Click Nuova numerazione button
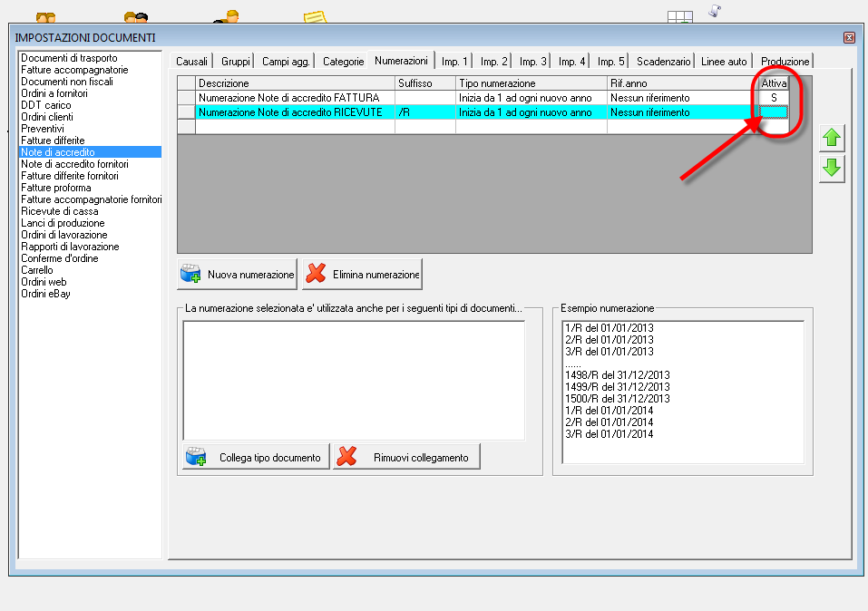This screenshot has width=868, height=611. (237, 274)
